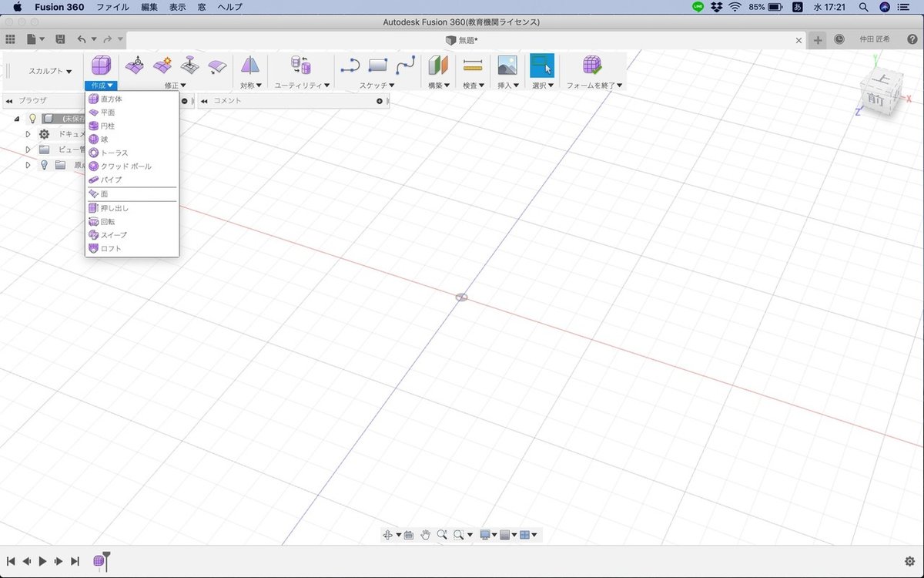Open macOS Spotlight search icon
The width and height of the screenshot is (924, 578).
tap(863, 6)
